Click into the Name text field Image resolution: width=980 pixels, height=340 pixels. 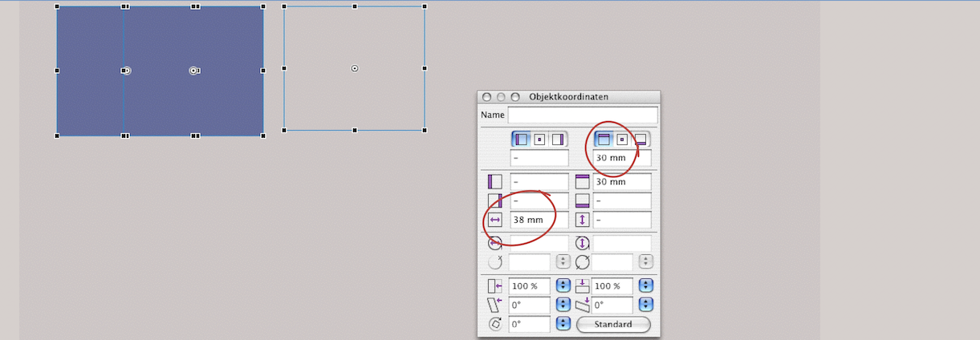click(x=582, y=115)
